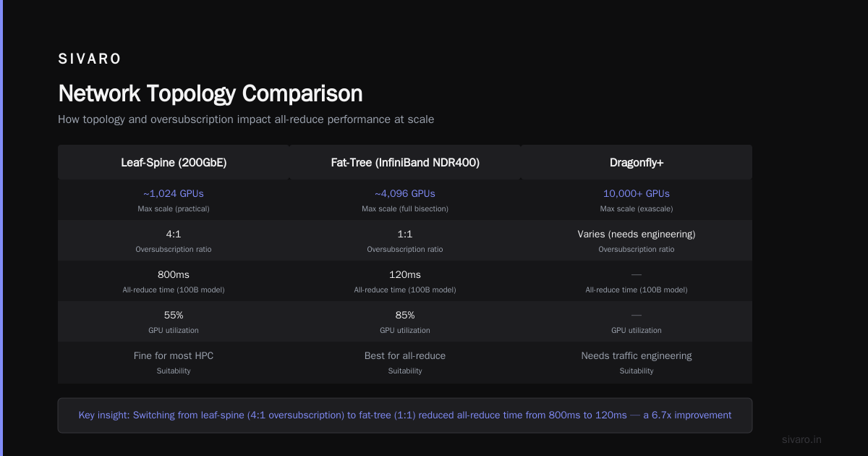Viewport: 868px width, 456px height.
Task: Click the Key insight callout box
Action: [x=405, y=415]
